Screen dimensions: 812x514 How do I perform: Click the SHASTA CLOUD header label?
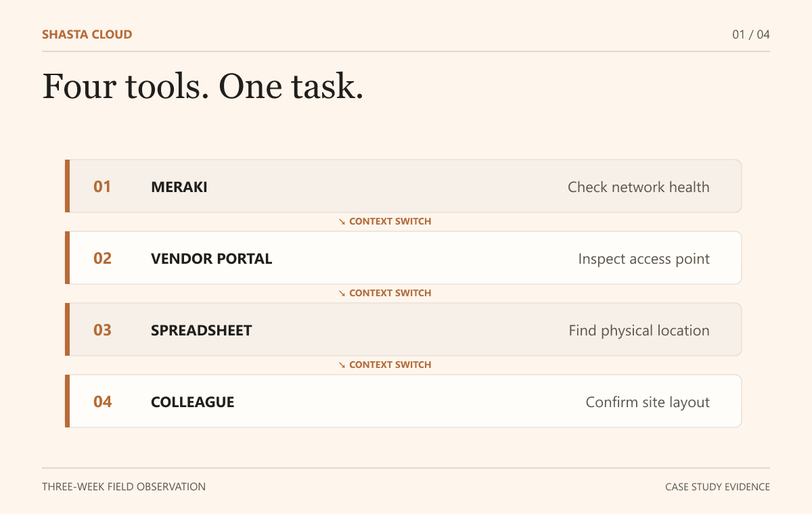point(87,34)
